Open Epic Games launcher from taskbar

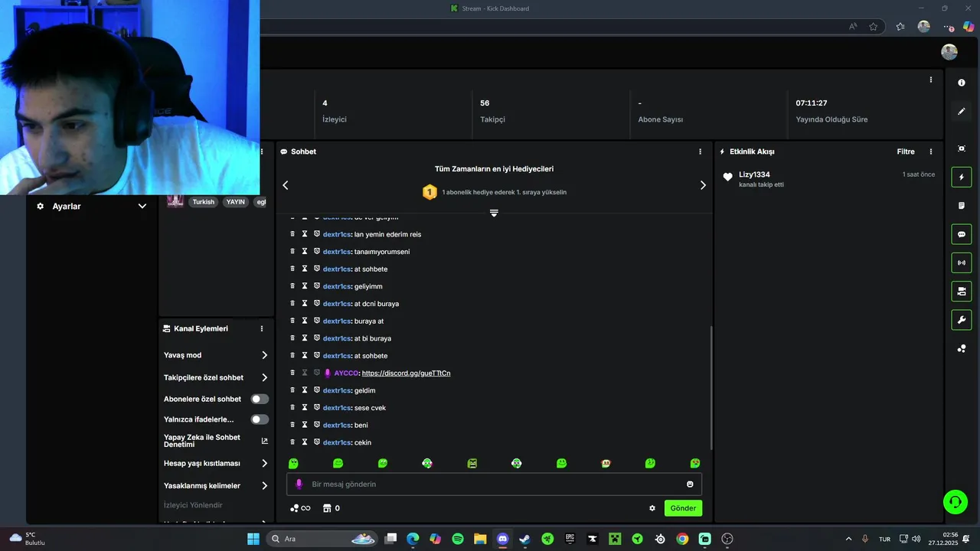click(570, 539)
